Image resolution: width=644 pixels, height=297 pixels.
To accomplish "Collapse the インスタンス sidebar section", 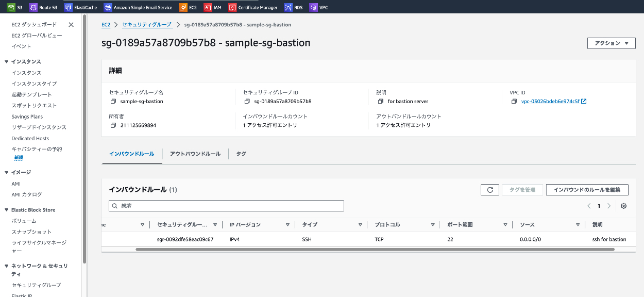I will click(x=6, y=62).
